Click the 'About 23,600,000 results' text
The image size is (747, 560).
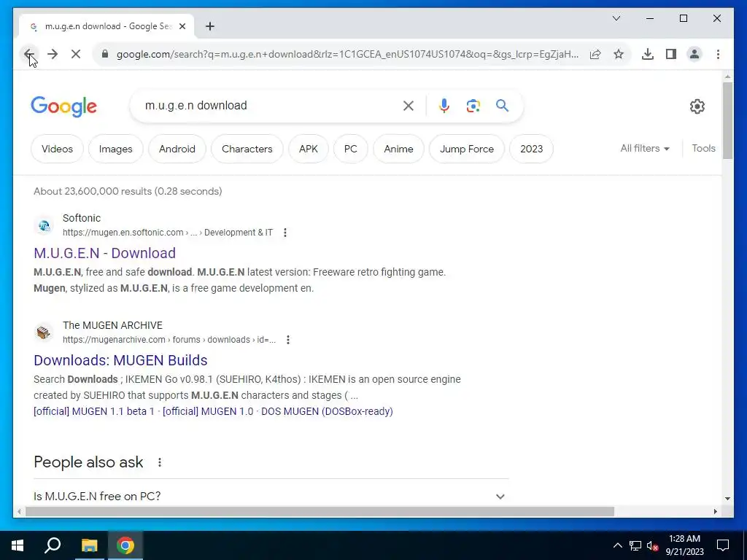(128, 191)
